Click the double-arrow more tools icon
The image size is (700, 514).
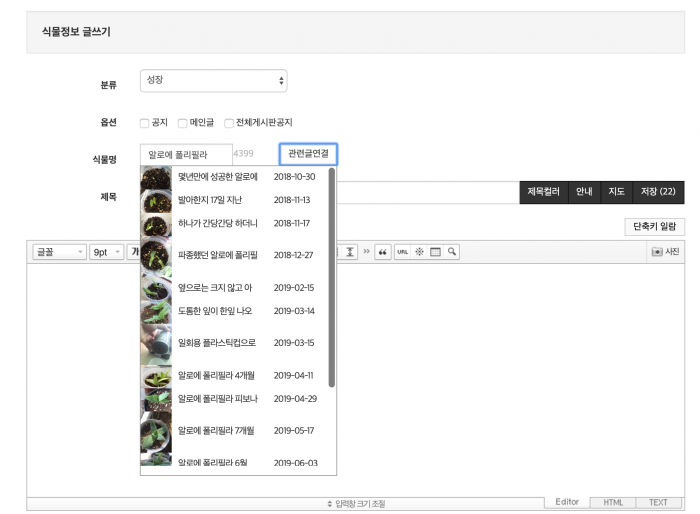366,252
